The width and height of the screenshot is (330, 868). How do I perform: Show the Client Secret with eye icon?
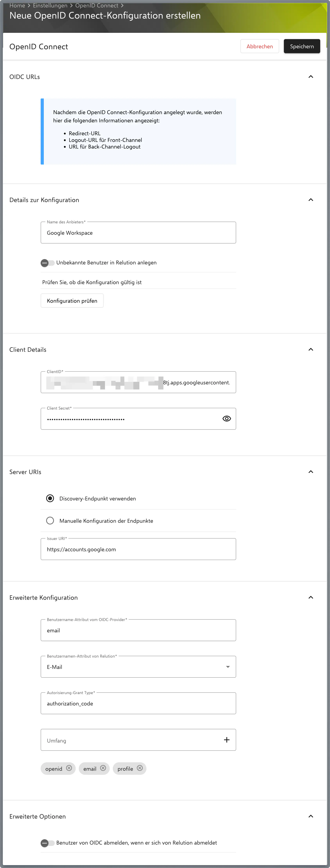pos(227,419)
